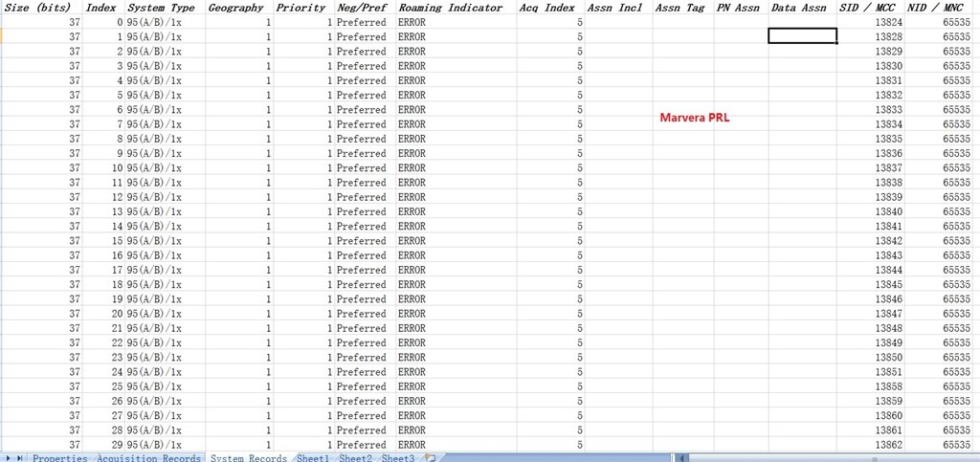This screenshot has height=462, width=980.
Task: Select the Index cell with value 29
Action: (x=103, y=445)
